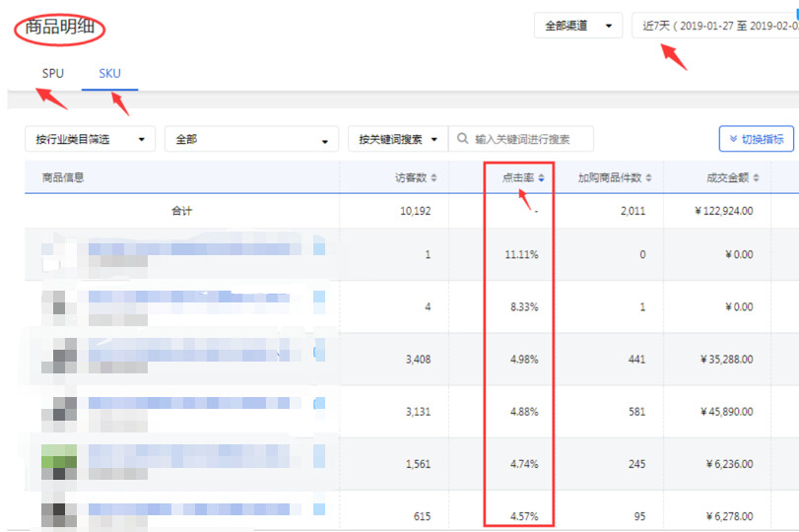Sort by 加购商品件数 sort icon
The width and height of the screenshot is (799, 532).
[648, 178]
